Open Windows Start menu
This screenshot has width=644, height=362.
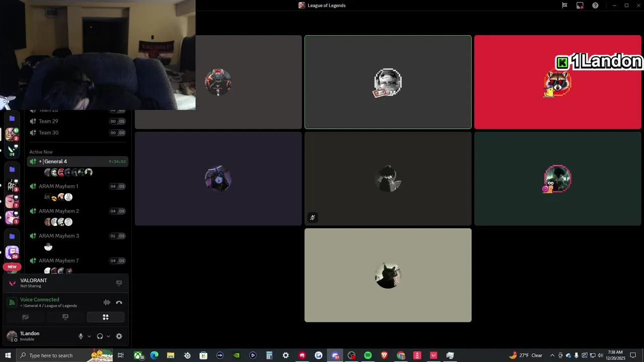pos(8,355)
